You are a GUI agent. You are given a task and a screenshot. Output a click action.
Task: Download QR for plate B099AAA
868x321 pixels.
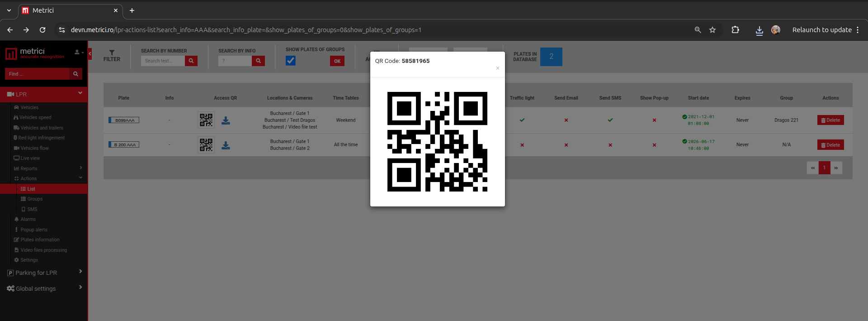(226, 120)
